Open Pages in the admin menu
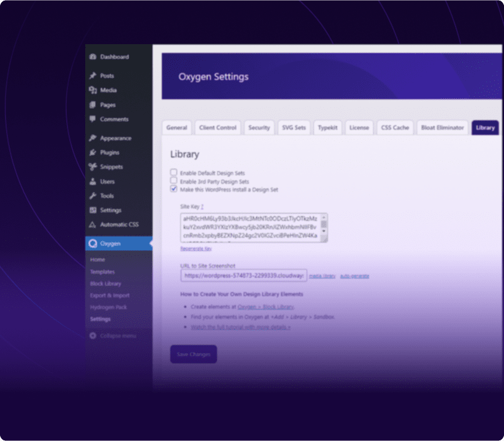Image resolution: width=504 pixels, height=441 pixels. pyautogui.click(x=108, y=105)
